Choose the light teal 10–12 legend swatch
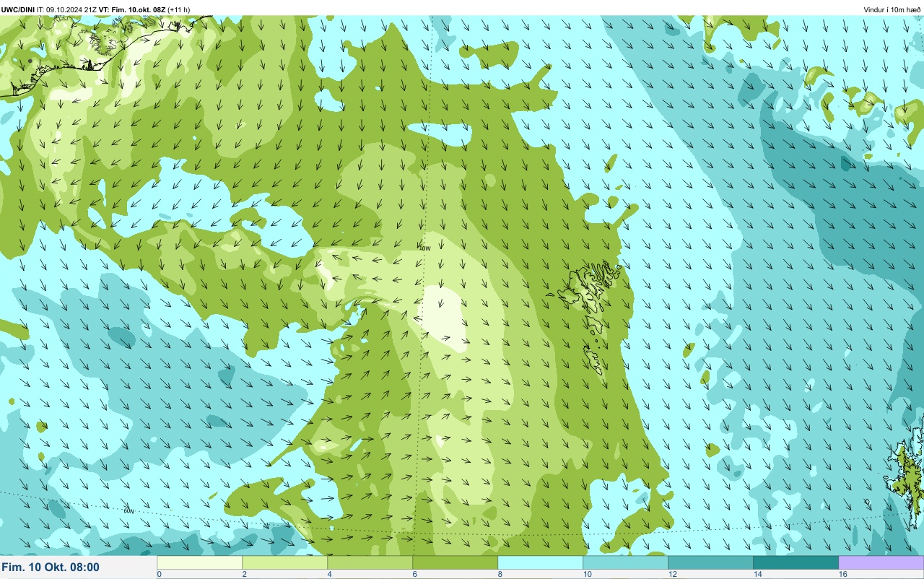 click(625, 562)
